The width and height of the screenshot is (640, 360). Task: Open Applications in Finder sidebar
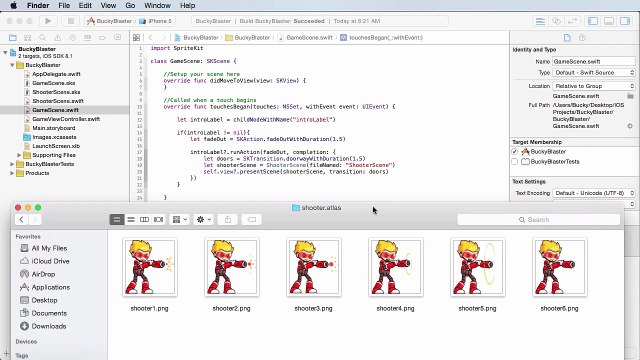pos(51,287)
